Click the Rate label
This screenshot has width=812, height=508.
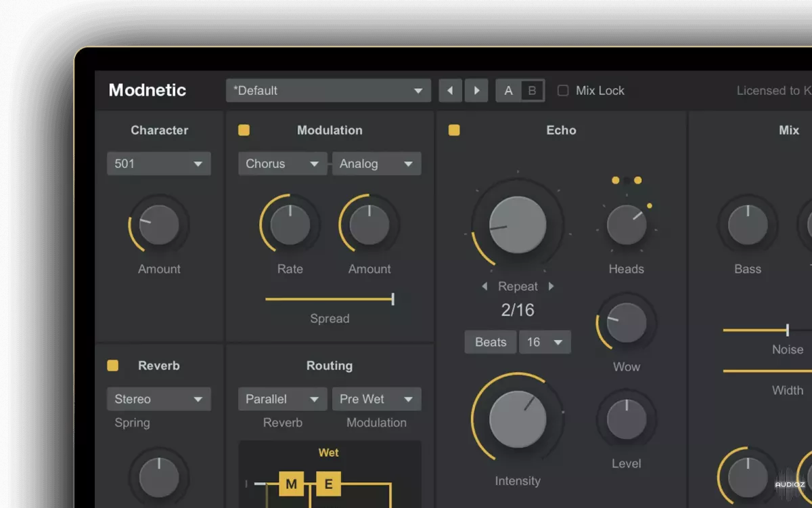[290, 269]
